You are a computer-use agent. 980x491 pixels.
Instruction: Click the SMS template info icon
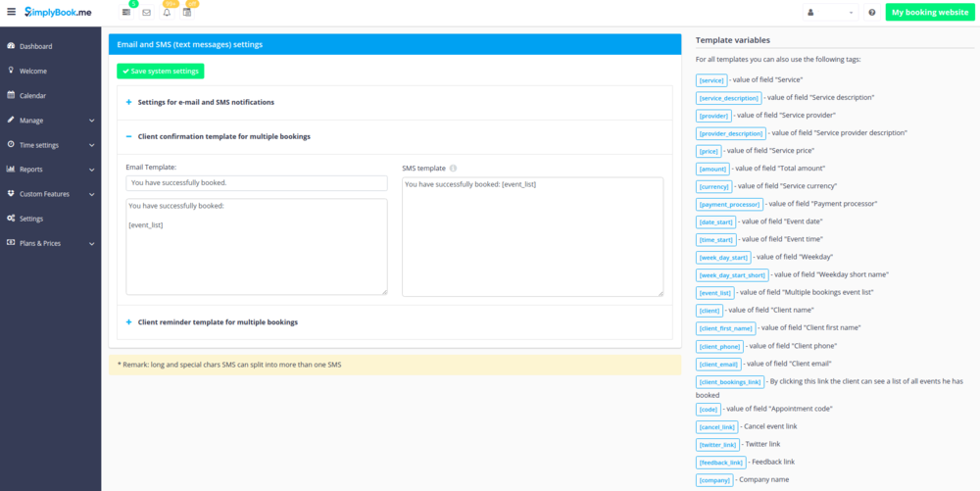[x=453, y=168]
